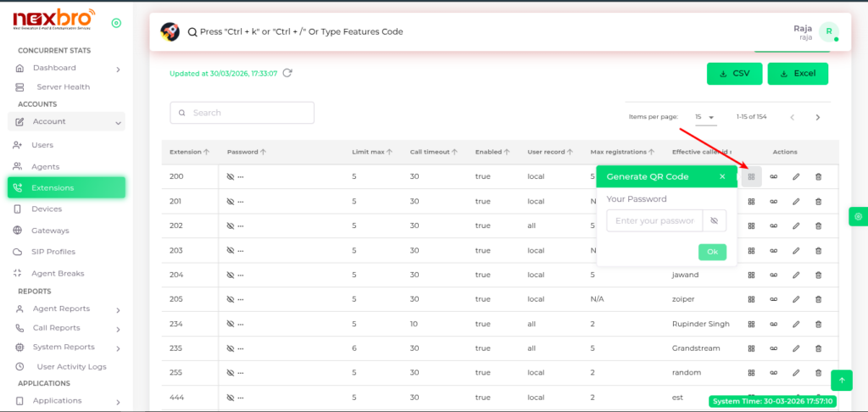Close the Generate QR Code popup
The image size is (868, 412).
click(722, 177)
